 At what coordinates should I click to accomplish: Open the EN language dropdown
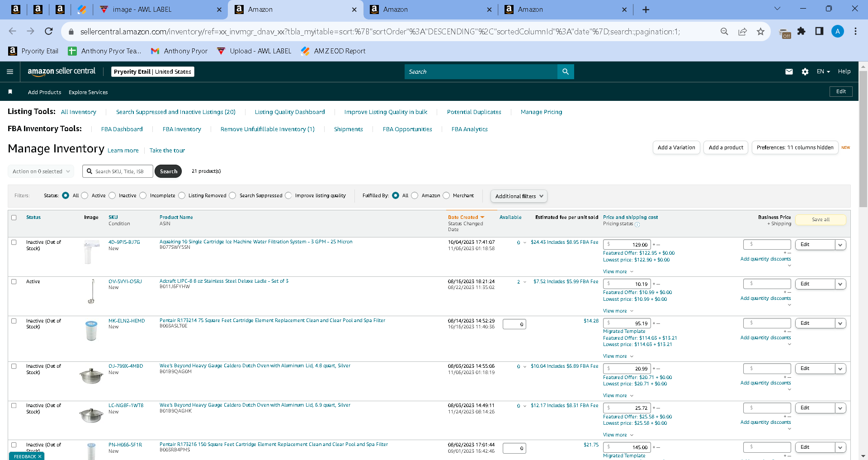pos(823,71)
